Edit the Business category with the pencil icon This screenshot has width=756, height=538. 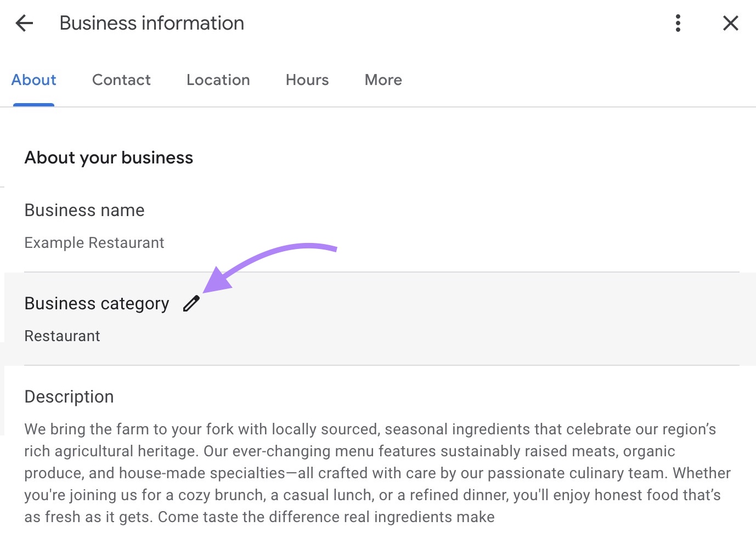pos(191,303)
